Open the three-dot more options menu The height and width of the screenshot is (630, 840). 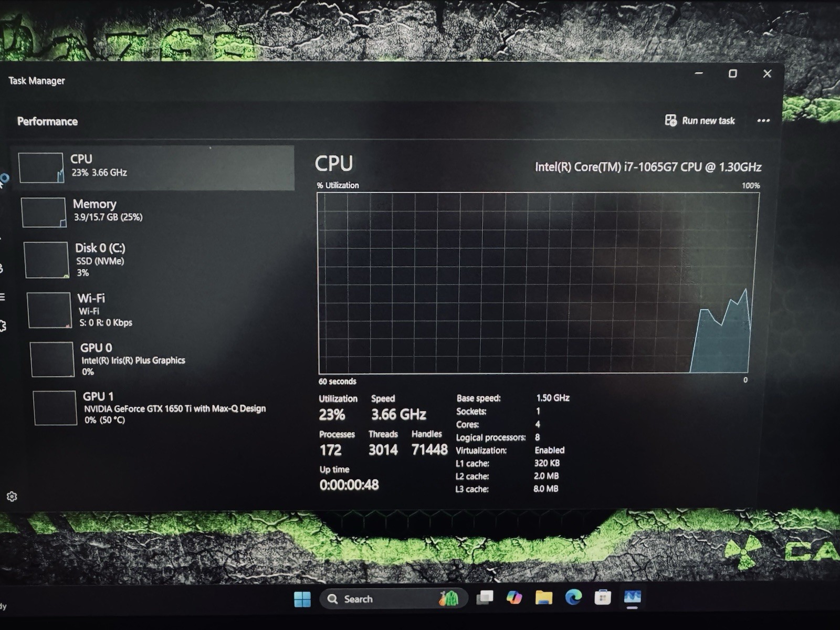(x=763, y=120)
